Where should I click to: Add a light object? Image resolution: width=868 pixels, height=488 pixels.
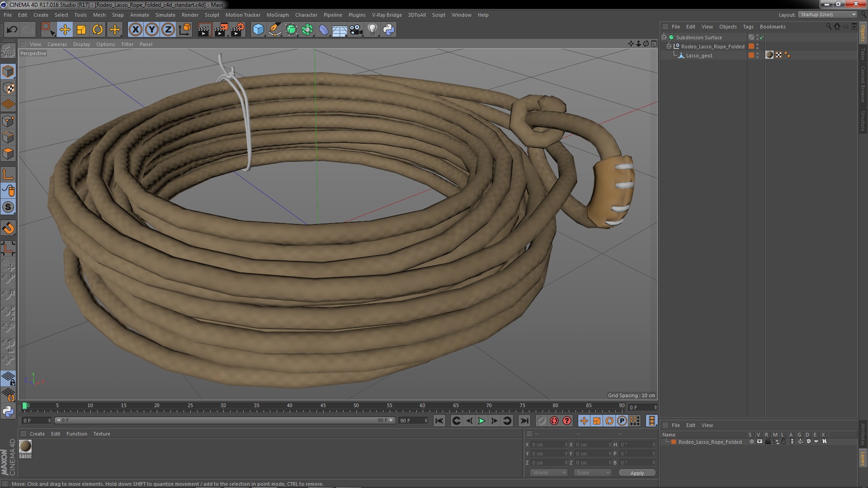click(x=373, y=30)
